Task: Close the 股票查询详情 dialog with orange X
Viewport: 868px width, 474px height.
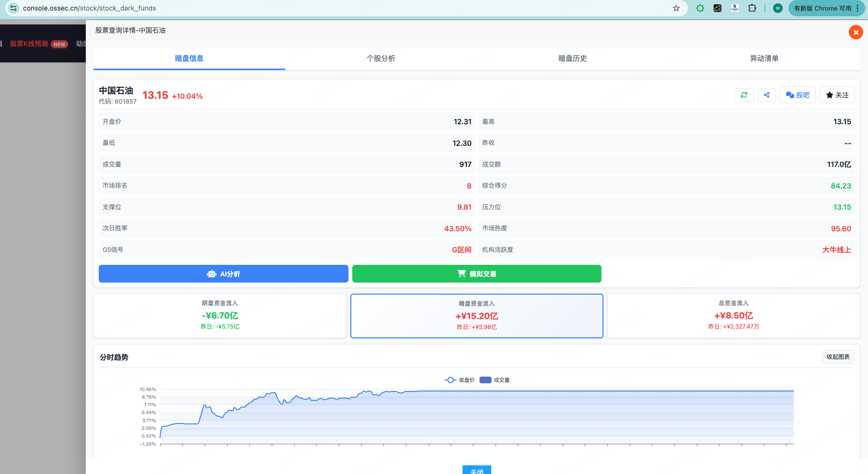Action: click(856, 32)
